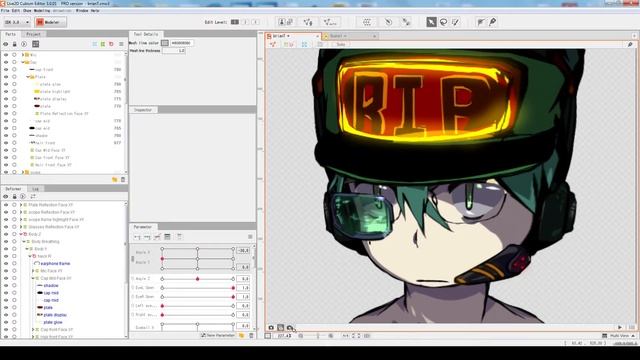Open the Texture atlas editor icon
The image size is (640, 360).
[x=285, y=22]
